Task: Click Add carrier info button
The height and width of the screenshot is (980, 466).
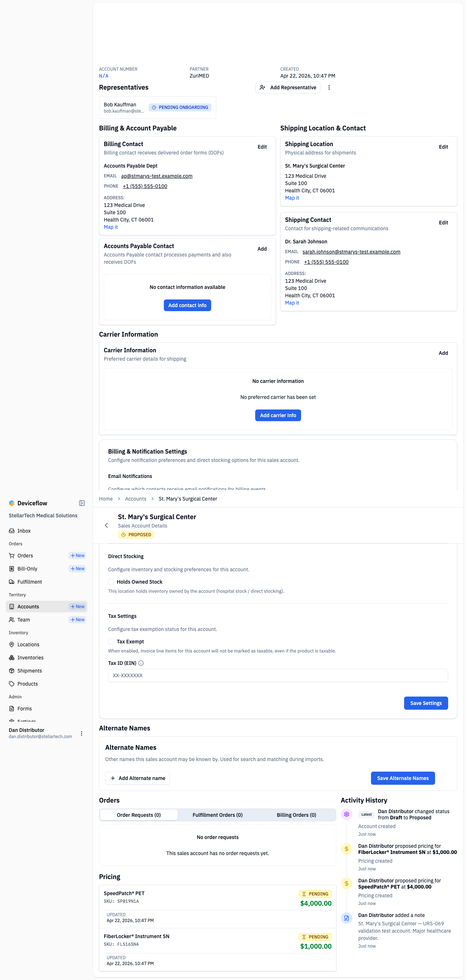Action: pyautogui.click(x=278, y=415)
